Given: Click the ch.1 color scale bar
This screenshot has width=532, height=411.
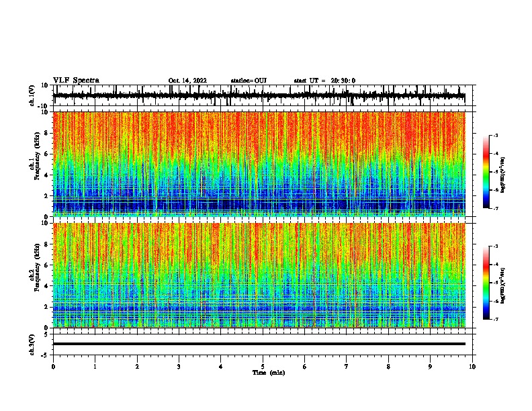Looking at the screenshot, I should [486, 172].
